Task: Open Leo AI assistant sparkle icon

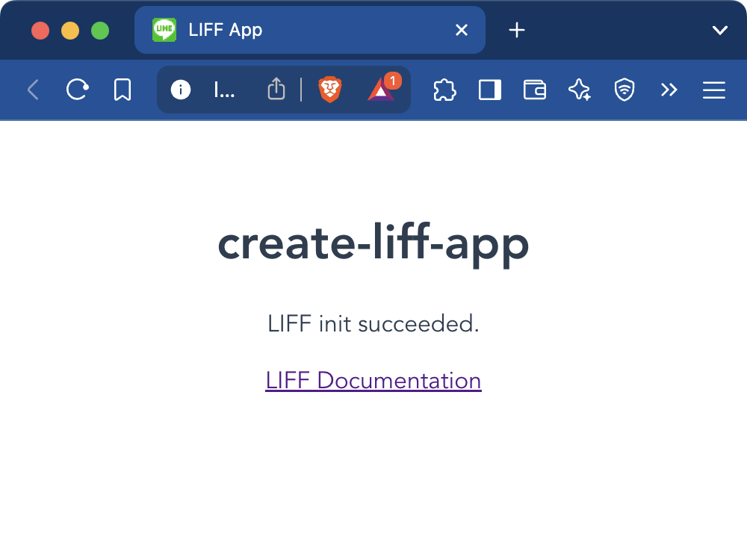Action: (x=580, y=90)
